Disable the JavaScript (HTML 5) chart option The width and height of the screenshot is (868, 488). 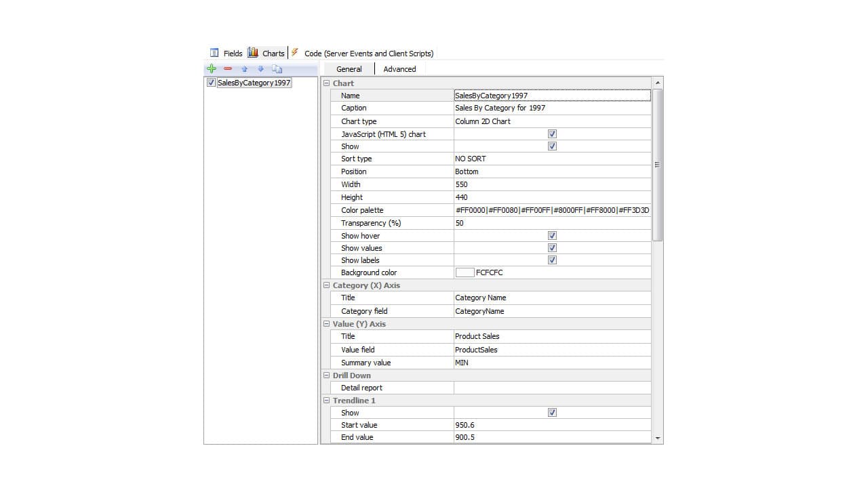pos(553,134)
